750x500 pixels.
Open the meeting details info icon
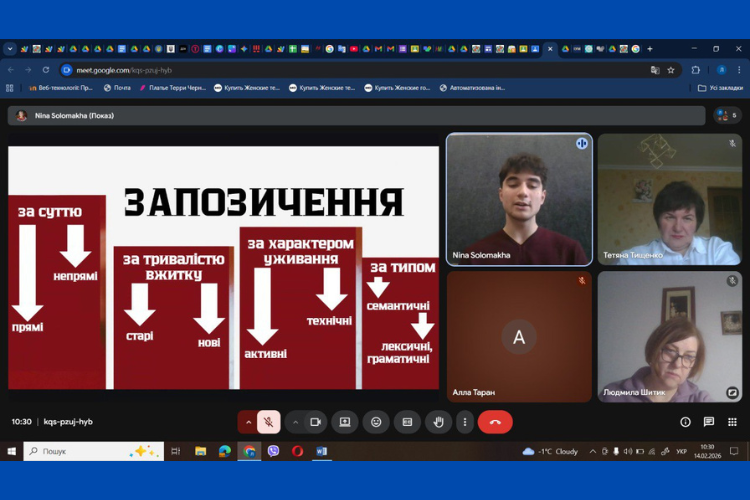pyautogui.click(x=685, y=422)
